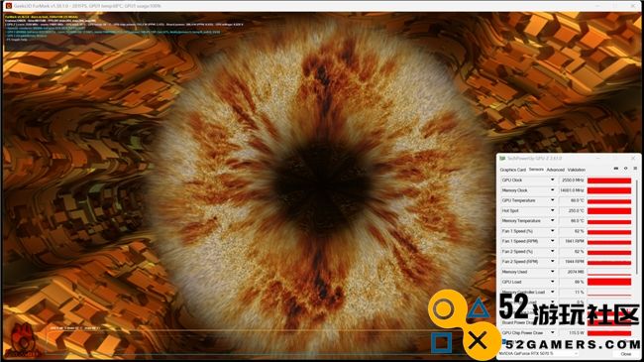Open the Advanced tab in GPU-Z
644x362 pixels.
coord(555,170)
